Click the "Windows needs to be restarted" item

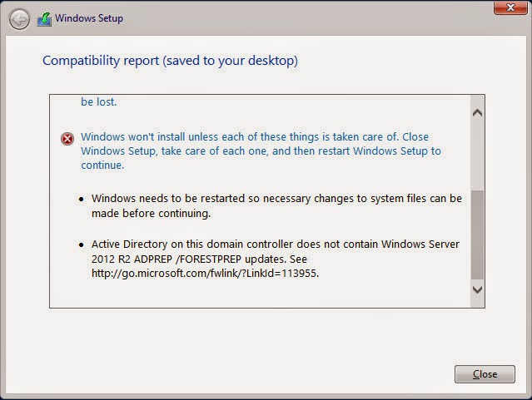pyautogui.click(x=276, y=205)
